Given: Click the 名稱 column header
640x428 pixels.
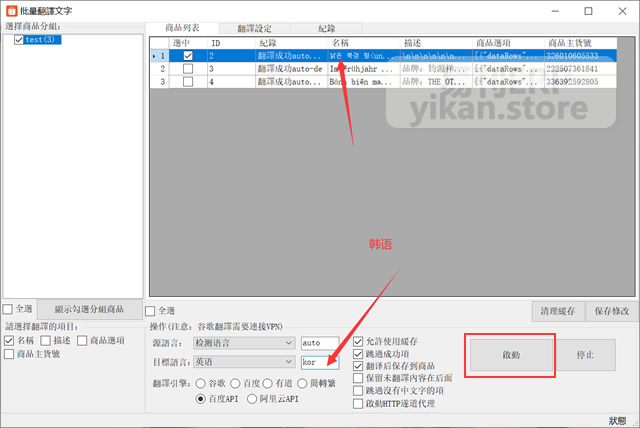Looking at the screenshot, I should tap(341, 44).
